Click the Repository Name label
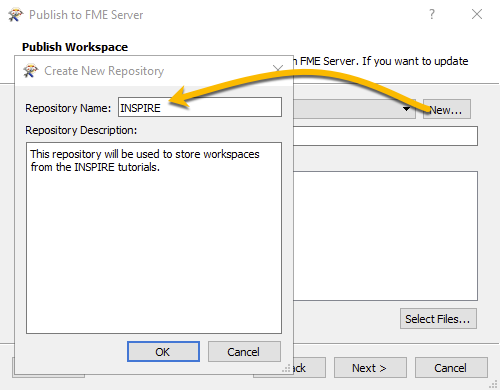This screenshot has width=500, height=390. coord(68,108)
